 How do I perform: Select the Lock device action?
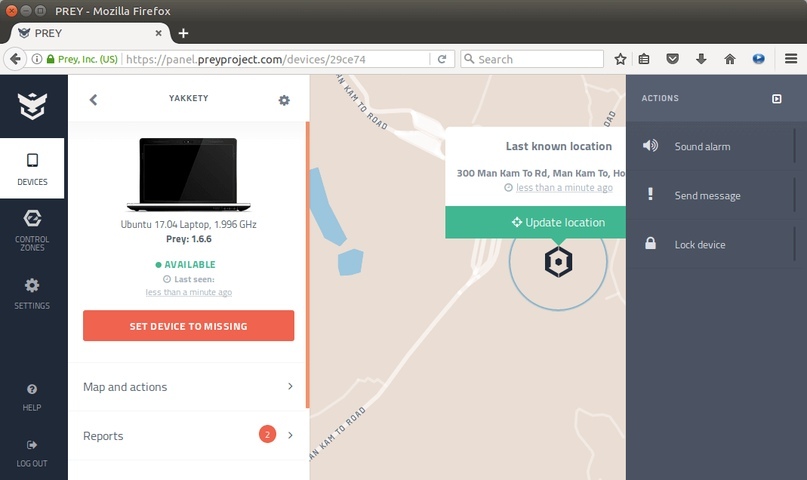click(699, 245)
